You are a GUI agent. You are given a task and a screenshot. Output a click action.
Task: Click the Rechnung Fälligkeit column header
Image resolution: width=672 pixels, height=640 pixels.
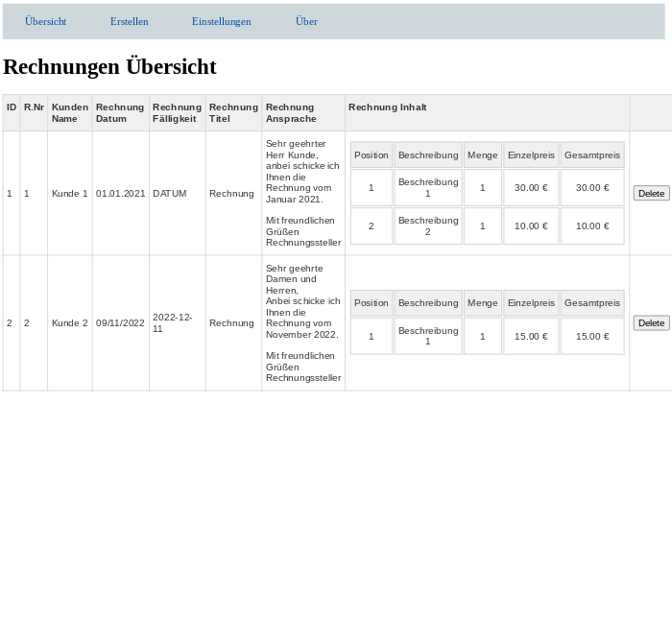click(x=177, y=112)
